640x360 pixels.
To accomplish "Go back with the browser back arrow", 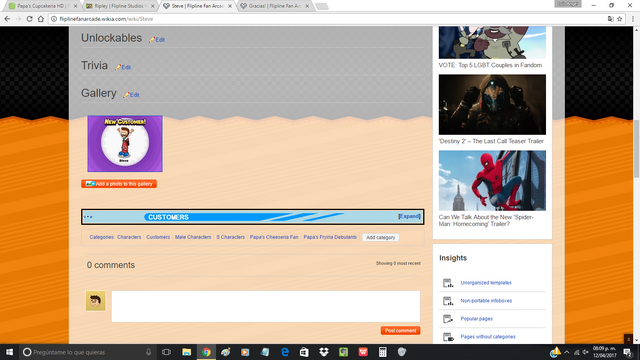I will coord(7,19).
